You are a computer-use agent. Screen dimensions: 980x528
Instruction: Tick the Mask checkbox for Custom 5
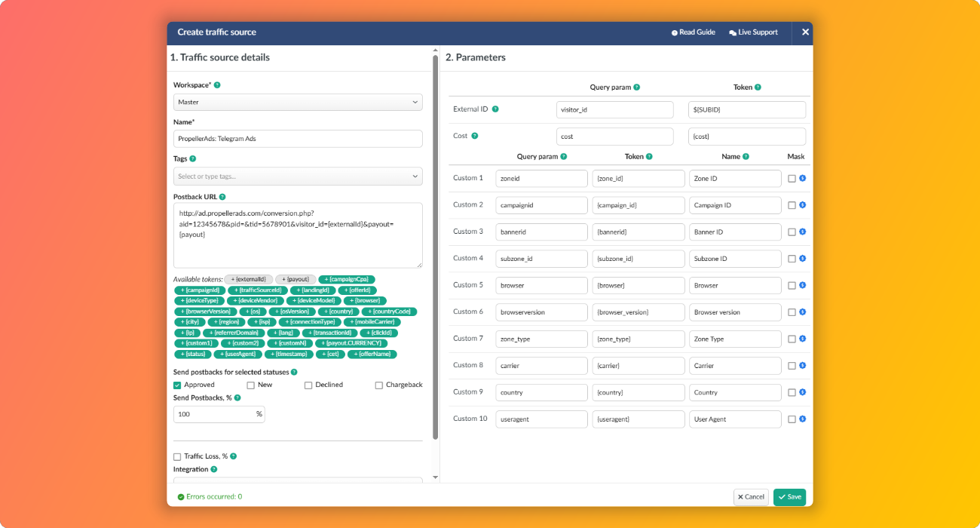point(792,285)
